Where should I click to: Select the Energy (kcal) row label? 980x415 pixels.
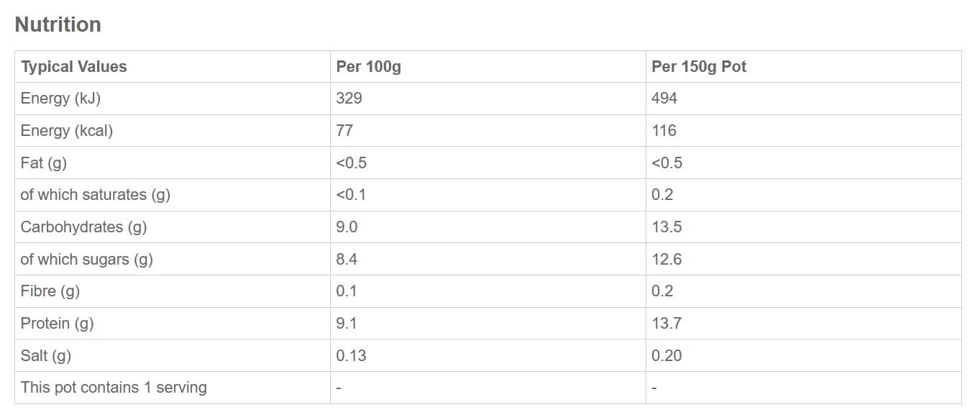(66, 131)
